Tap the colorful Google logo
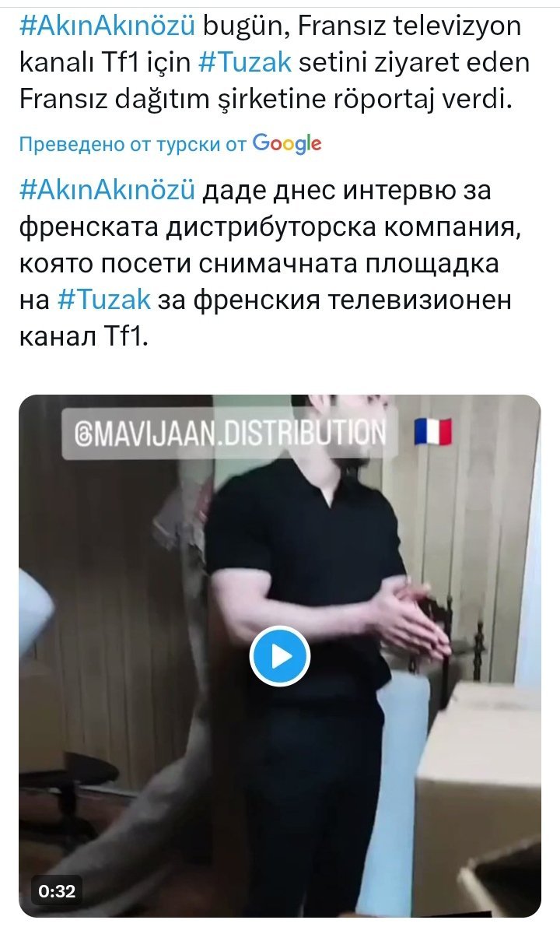This screenshot has width=560, height=927. 287,144
